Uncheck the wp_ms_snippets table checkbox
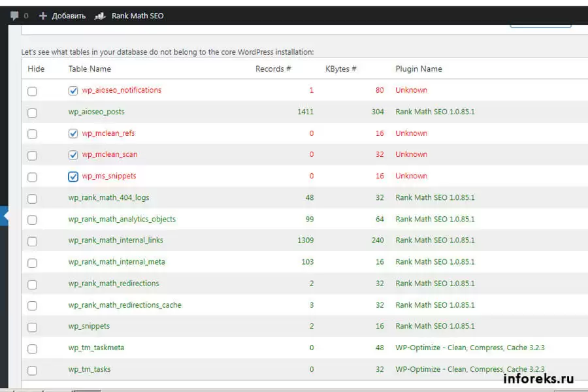The height and width of the screenshot is (392, 588). (73, 177)
